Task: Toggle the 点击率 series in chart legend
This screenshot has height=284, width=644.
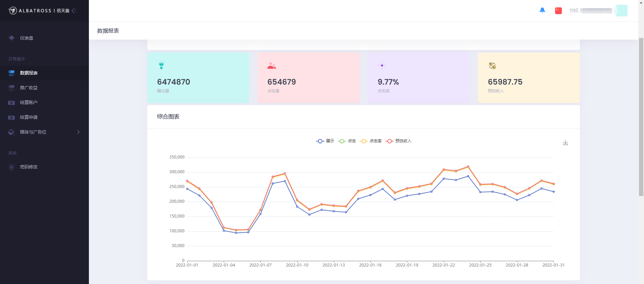Action: [371, 141]
